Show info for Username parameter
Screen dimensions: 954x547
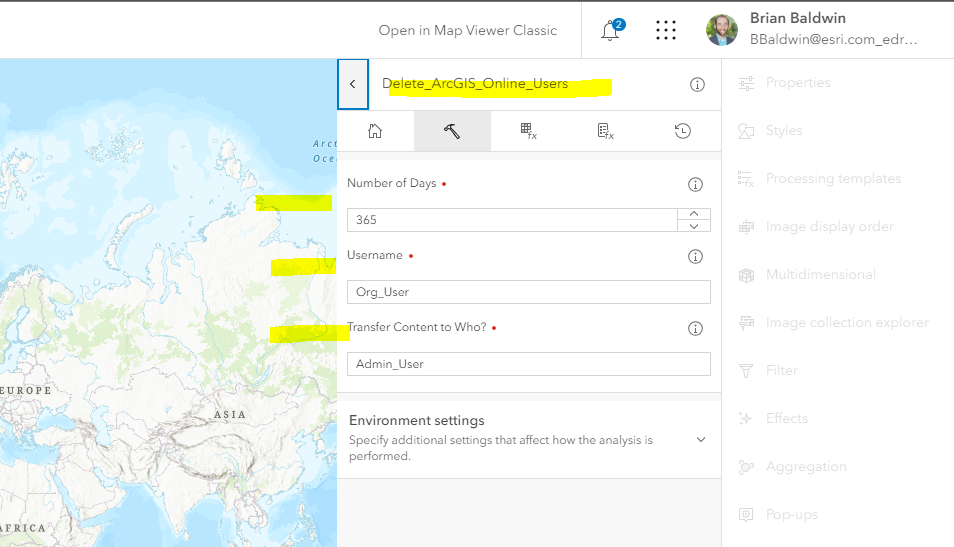695,256
